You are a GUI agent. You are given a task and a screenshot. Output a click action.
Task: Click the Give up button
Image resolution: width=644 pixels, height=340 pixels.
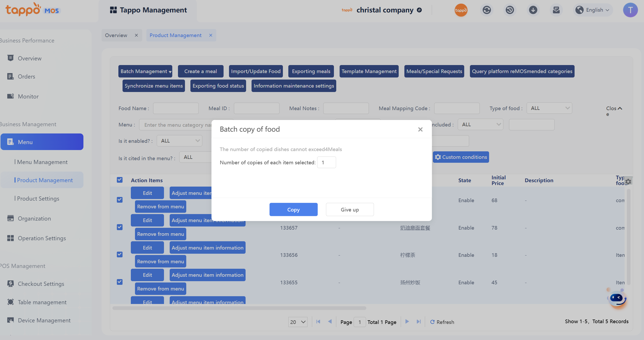click(x=349, y=209)
